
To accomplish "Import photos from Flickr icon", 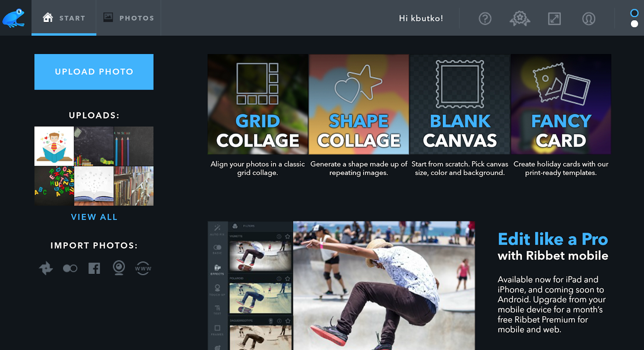I will click(x=70, y=268).
